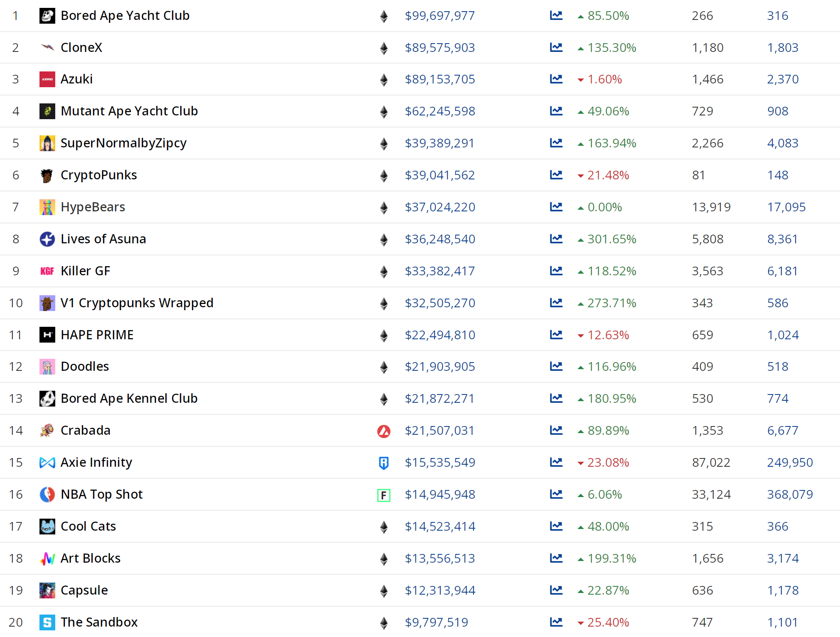Click the NBA Top Shot round logo
840x637 pixels.
[47, 495]
